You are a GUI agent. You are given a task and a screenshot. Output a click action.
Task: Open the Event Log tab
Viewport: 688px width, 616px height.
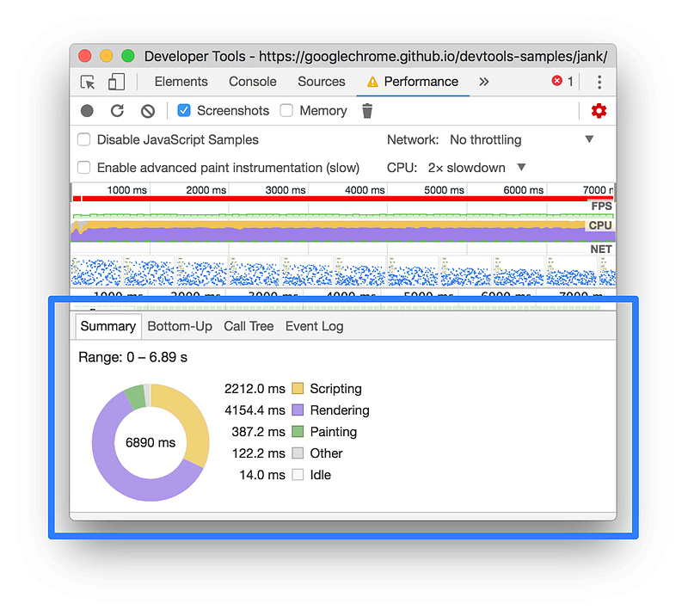(314, 326)
